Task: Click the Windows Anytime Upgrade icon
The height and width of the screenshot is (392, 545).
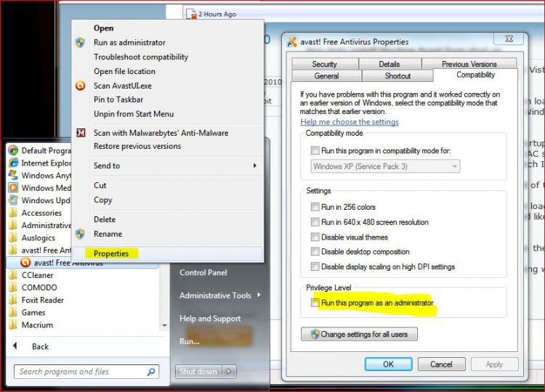Action: click(x=14, y=175)
